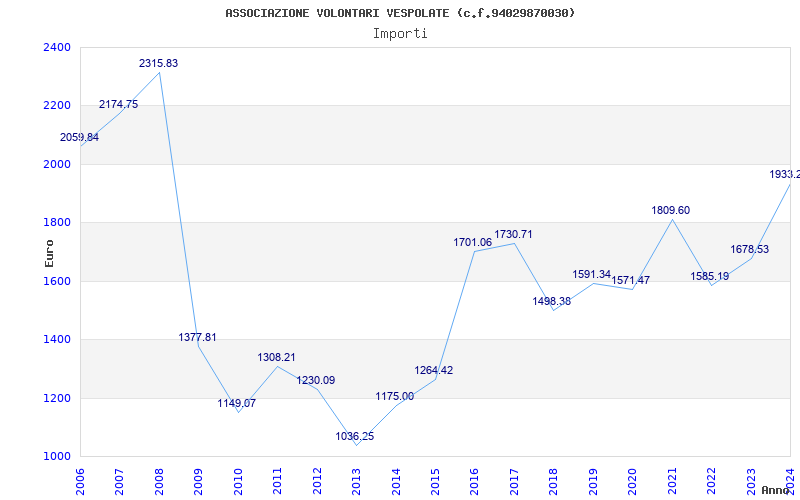The width and height of the screenshot is (800, 500).
Task: Select the 1036.25 minimum value label
Action: pyautogui.click(x=355, y=436)
